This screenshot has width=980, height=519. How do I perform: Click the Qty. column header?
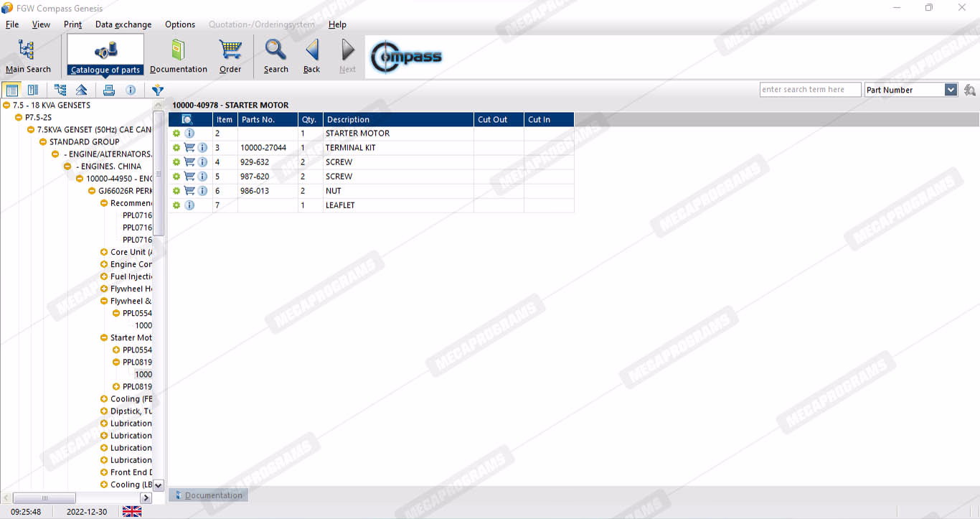pyautogui.click(x=311, y=119)
